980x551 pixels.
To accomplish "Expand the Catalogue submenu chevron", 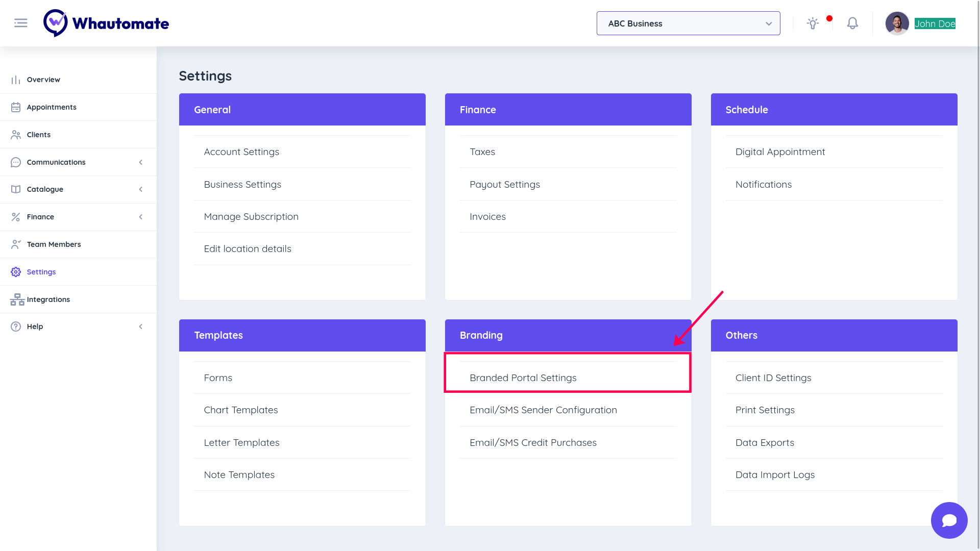I will point(141,189).
